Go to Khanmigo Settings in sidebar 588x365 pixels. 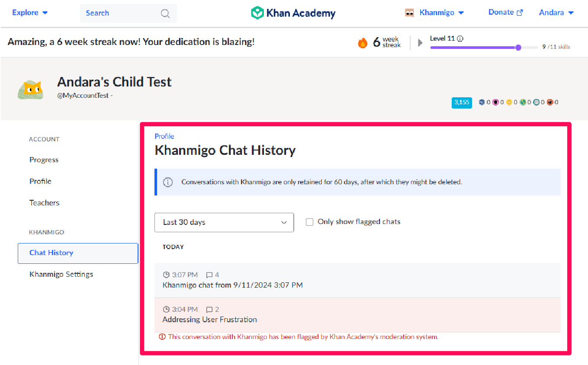point(61,274)
